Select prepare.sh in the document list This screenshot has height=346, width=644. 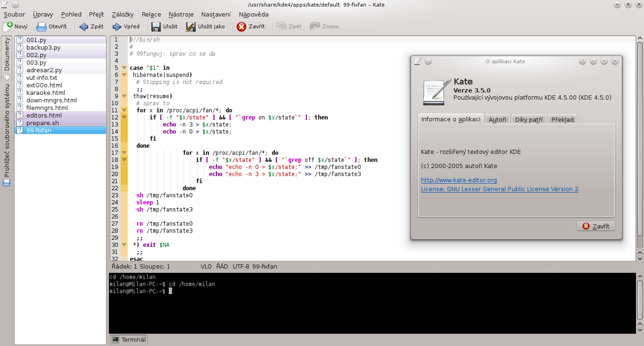coord(61,123)
